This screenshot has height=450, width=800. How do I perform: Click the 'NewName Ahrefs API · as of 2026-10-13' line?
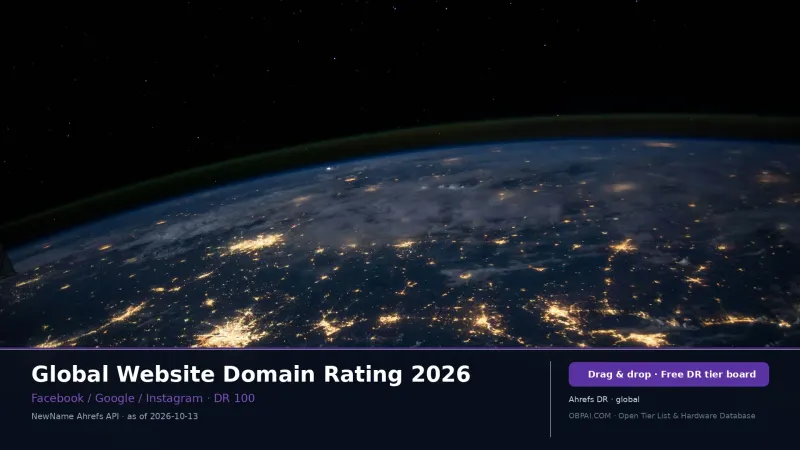[114, 416]
